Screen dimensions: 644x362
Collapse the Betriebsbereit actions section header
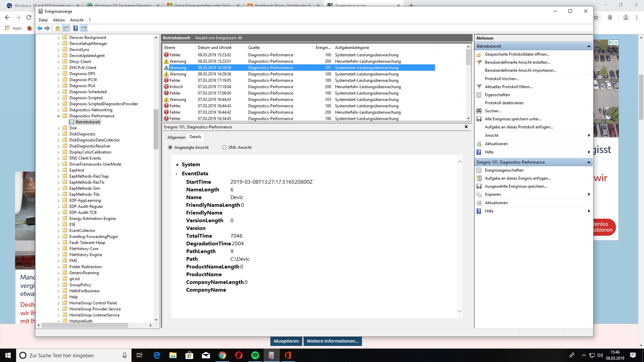pos(589,46)
